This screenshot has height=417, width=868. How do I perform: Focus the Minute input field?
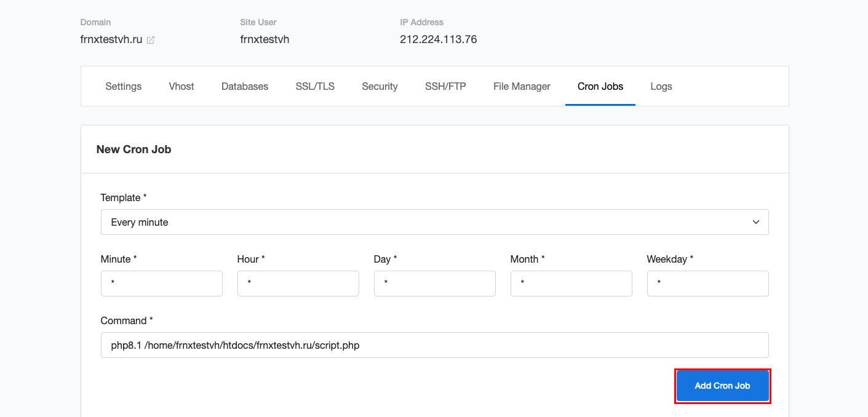coord(162,284)
